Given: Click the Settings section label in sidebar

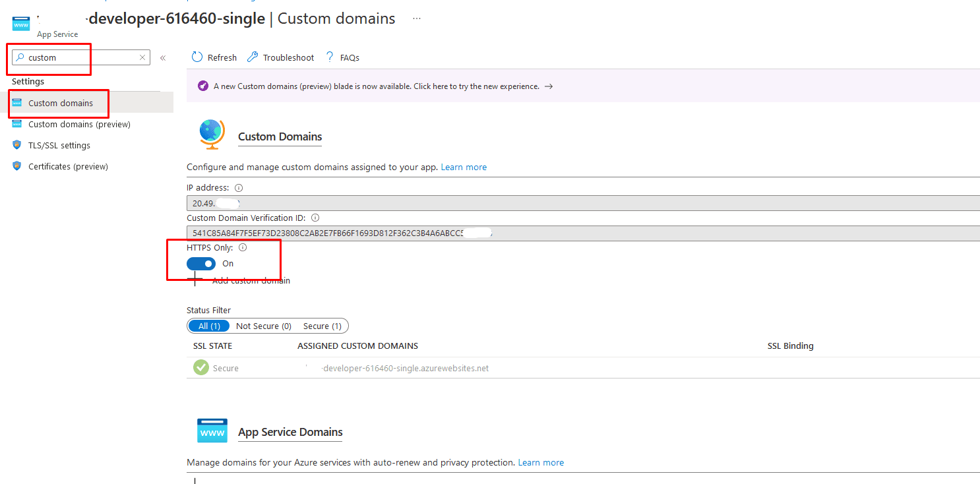Looking at the screenshot, I should click(x=28, y=81).
